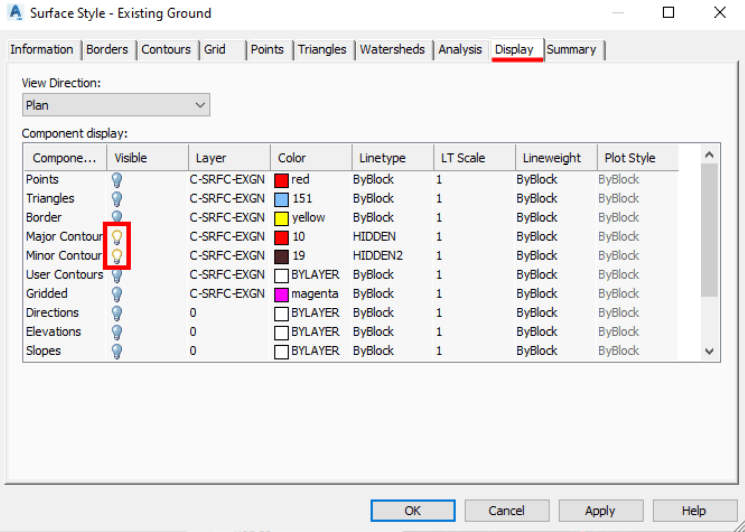
Task: Click the Component column header
Action: pyautogui.click(x=64, y=158)
